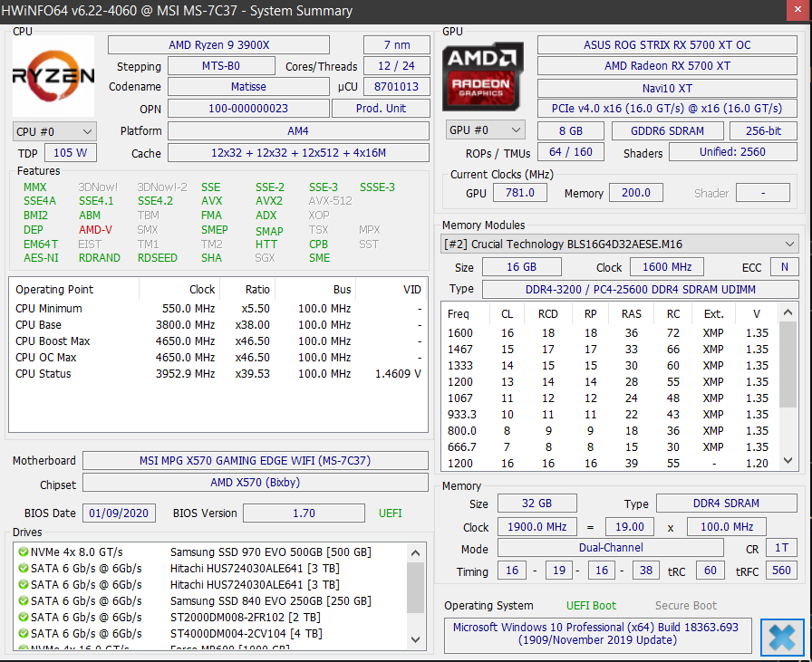The height and width of the screenshot is (662, 812).
Task: Click the DDR4-3200 module type field
Action: (640, 289)
